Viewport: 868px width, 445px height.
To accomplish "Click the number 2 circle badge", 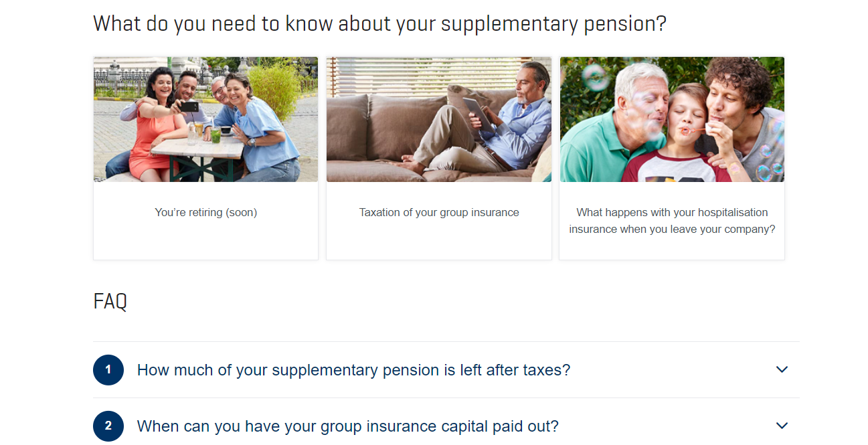I will (108, 426).
